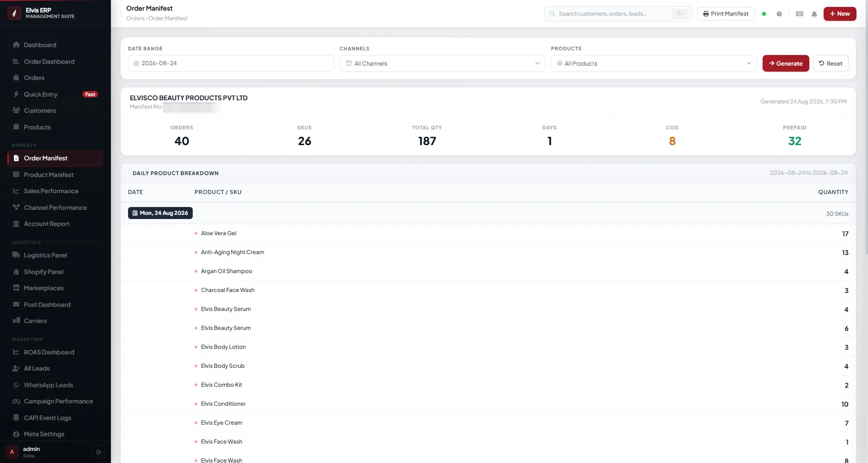Open the Quick Entry page
The image size is (868, 463).
(x=55, y=94)
